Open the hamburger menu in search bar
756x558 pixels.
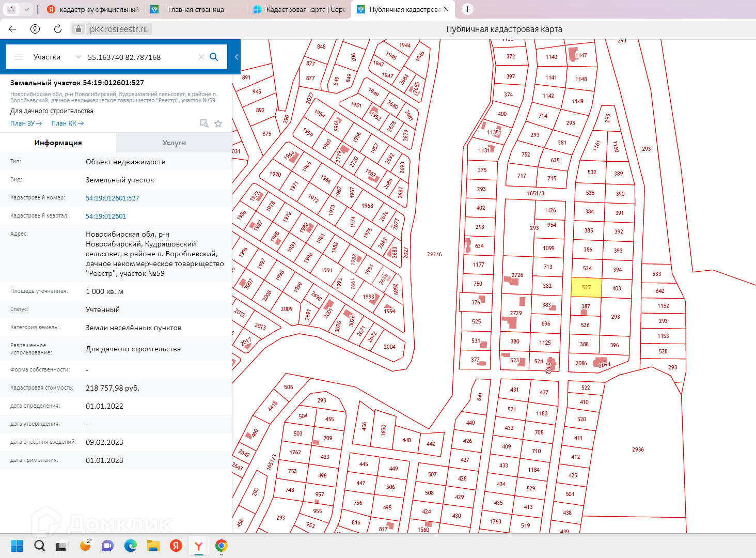(x=19, y=57)
